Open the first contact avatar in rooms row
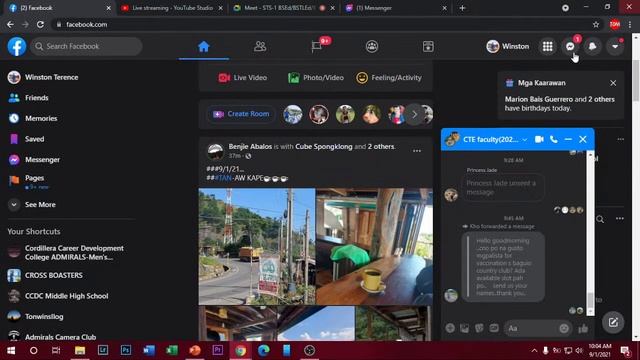This screenshot has width=640, height=360. click(293, 114)
